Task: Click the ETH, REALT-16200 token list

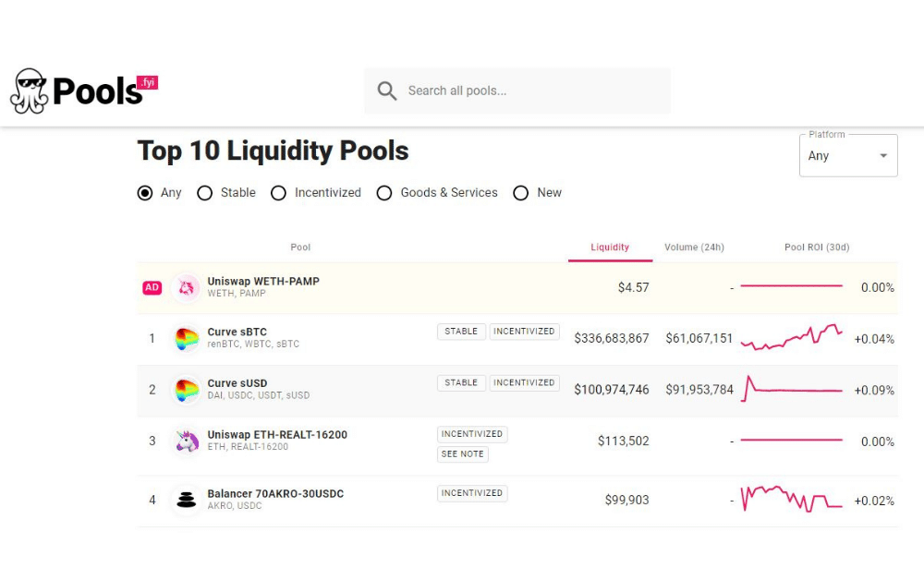Action: point(248,447)
